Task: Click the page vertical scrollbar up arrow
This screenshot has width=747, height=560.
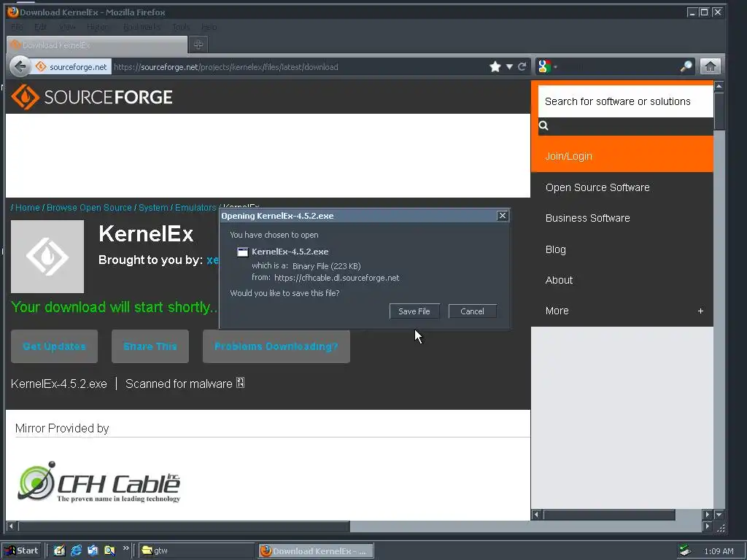Action: coord(719,86)
